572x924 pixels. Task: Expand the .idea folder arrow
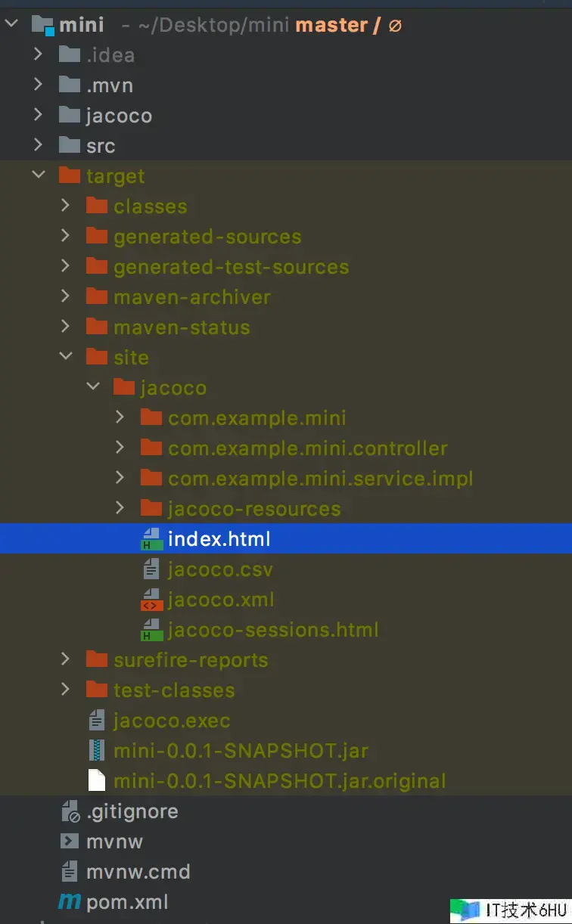pyautogui.click(x=38, y=55)
